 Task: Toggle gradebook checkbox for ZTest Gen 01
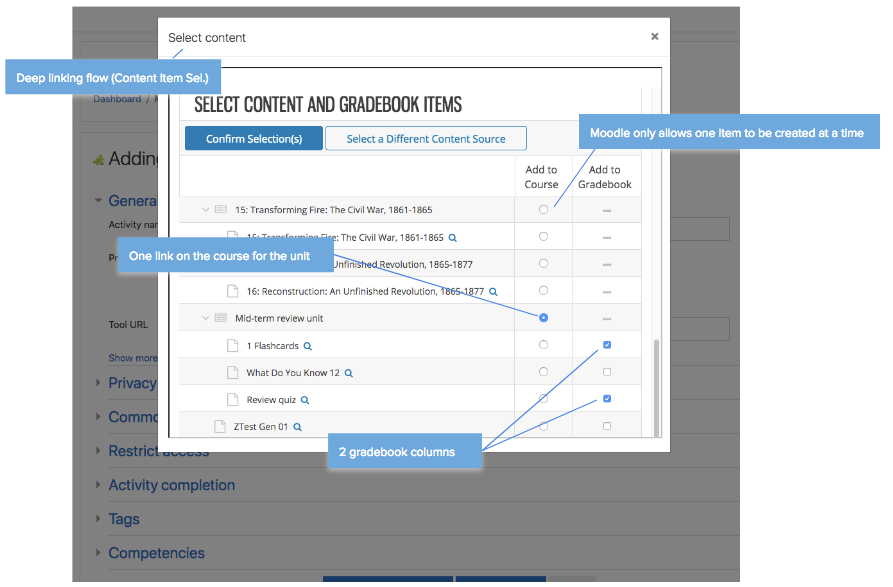coord(607,426)
